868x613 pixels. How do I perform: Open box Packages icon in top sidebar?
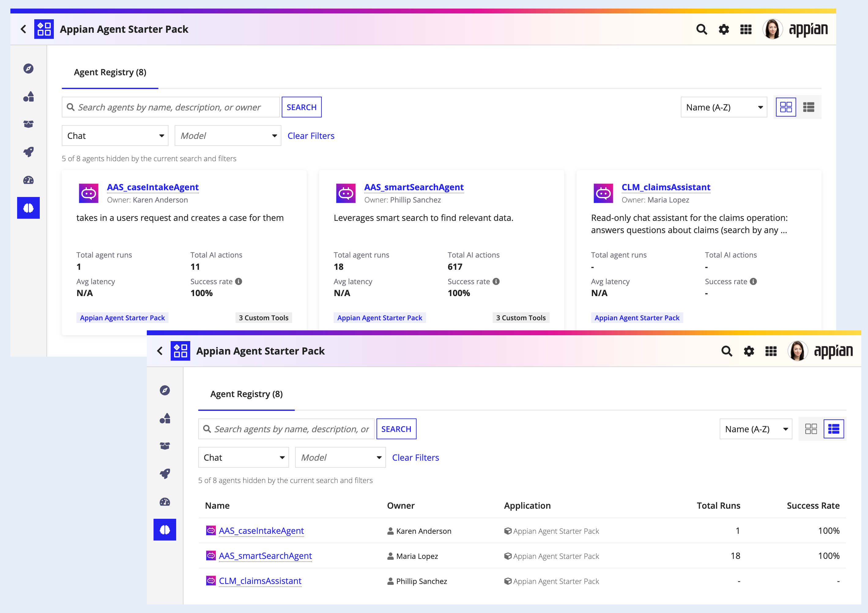[28, 124]
